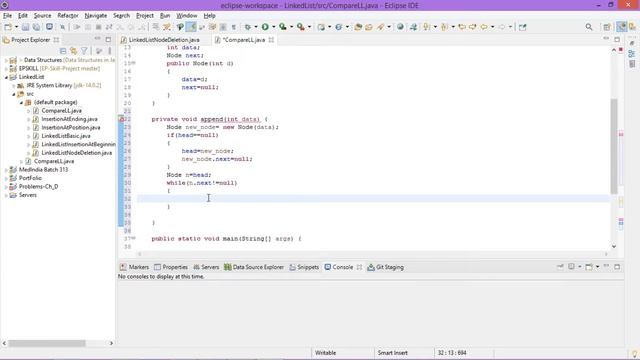The width and height of the screenshot is (640, 360).
Task: Close the CompareLL.java editor tab
Action: tap(271, 40)
